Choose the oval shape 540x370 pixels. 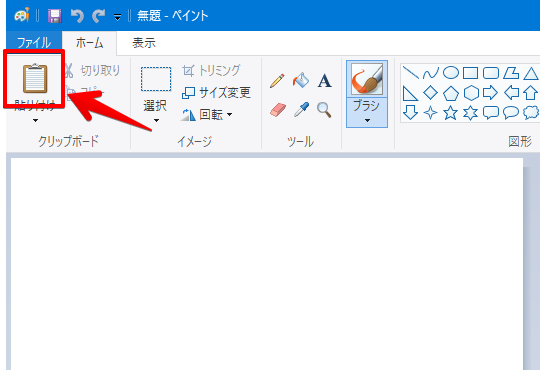pos(450,73)
